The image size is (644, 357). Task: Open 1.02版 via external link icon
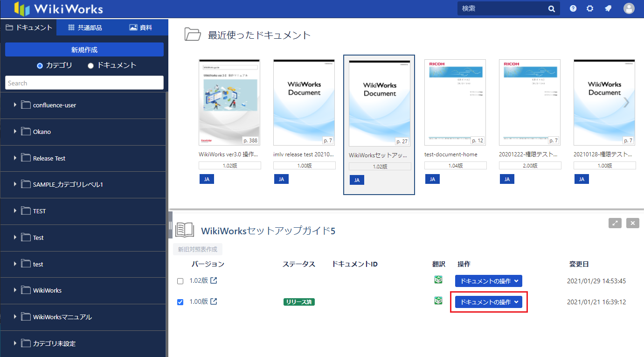pos(214,280)
